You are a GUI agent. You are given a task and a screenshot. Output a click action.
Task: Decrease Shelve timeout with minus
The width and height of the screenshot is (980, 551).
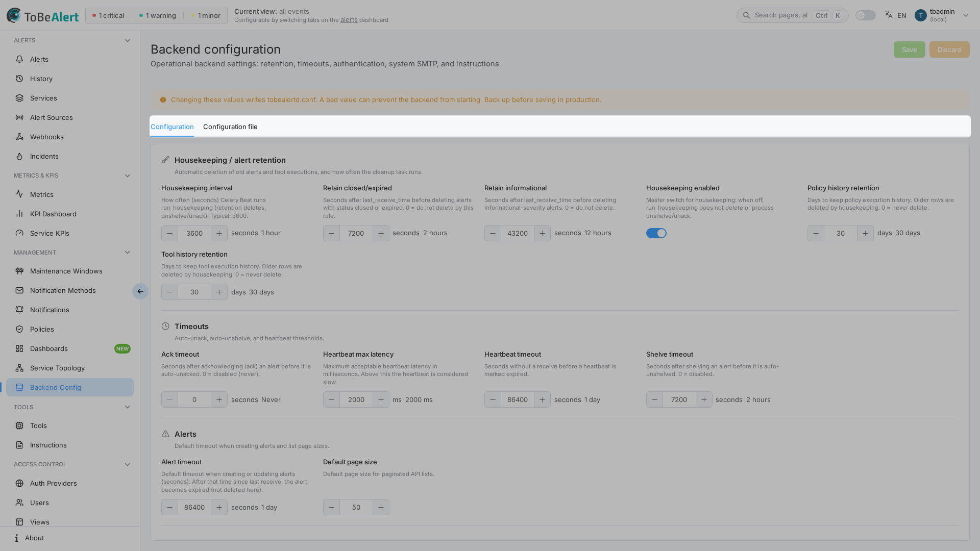pos(654,399)
